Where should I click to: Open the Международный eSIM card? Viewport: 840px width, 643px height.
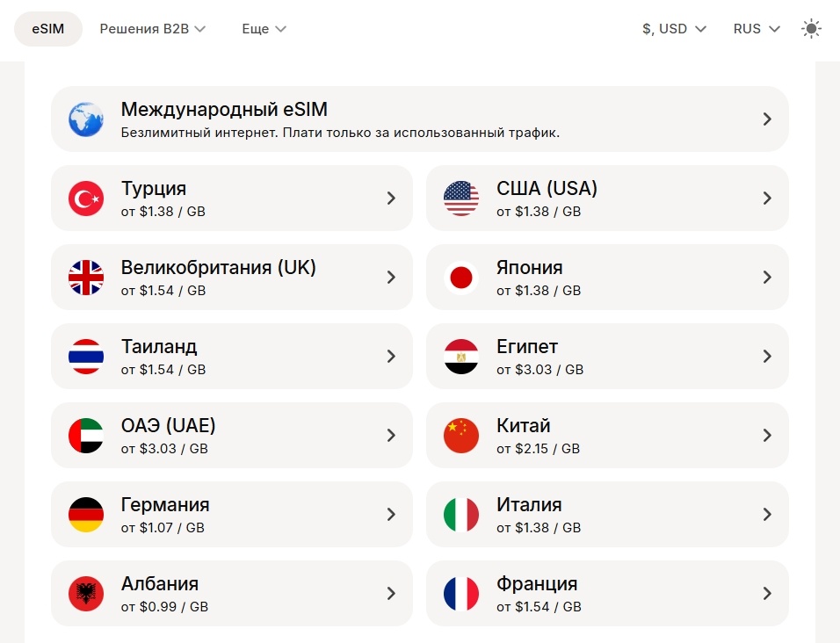pos(420,119)
